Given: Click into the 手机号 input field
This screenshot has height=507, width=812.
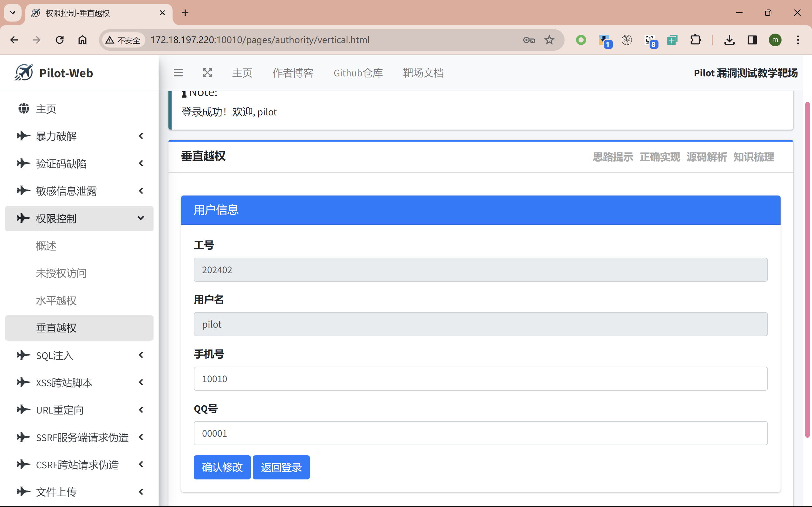Looking at the screenshot, I should tap(480, 379).
